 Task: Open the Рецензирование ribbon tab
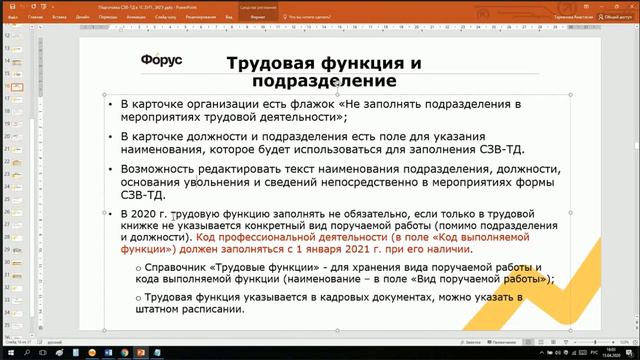(x=200, y=17)
